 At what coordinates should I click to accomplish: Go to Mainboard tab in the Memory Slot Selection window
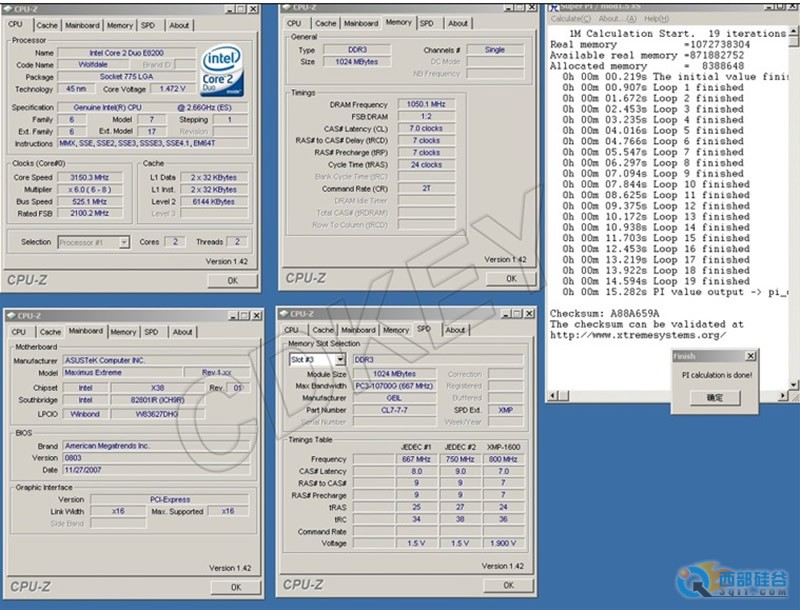coord(358,330)
